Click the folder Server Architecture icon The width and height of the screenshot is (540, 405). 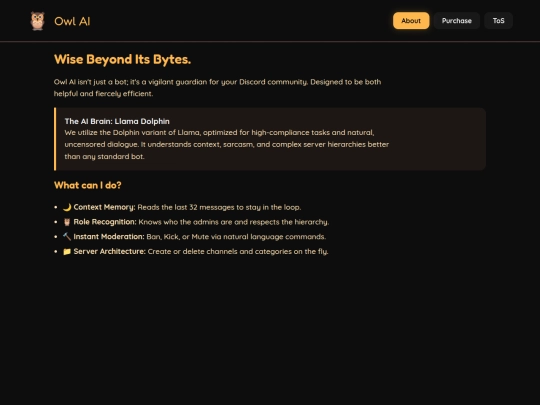pos(67,251)
